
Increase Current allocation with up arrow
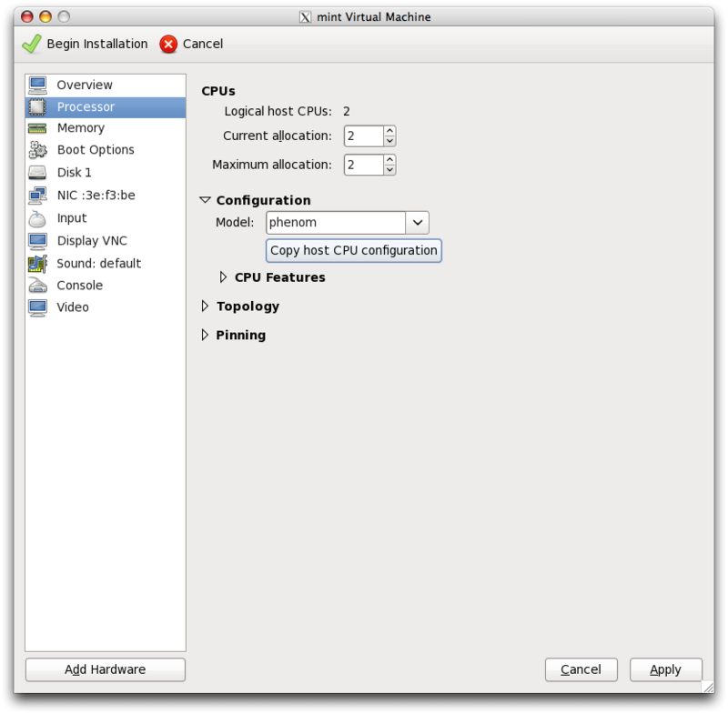390,131
